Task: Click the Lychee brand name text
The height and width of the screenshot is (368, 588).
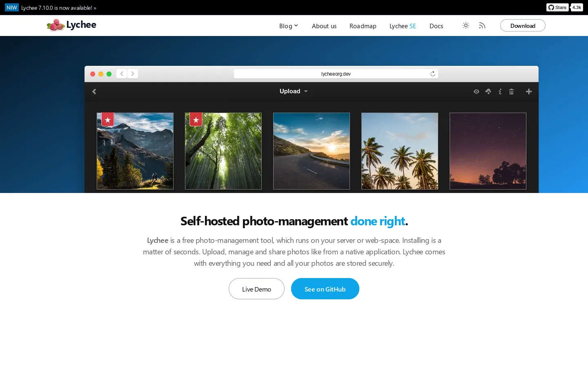Action: (81, 25)
